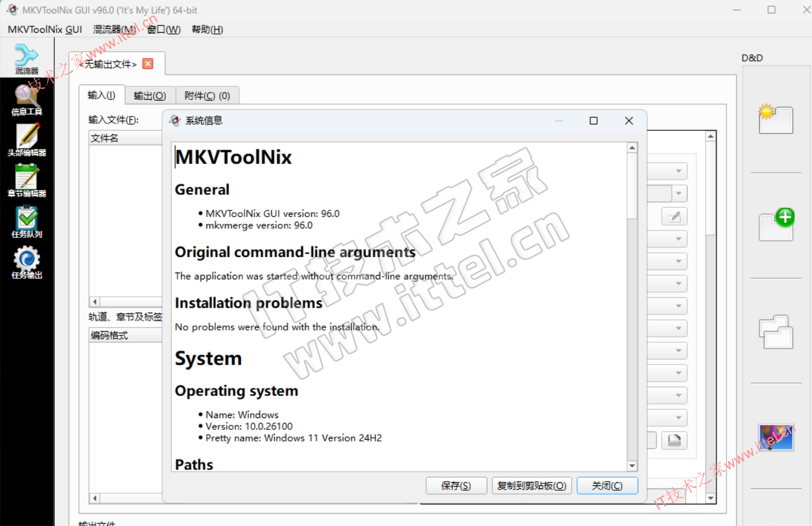The image size is (812, 526).
Task: Show the 任务队列 job queue
Action: click(26, 221)
